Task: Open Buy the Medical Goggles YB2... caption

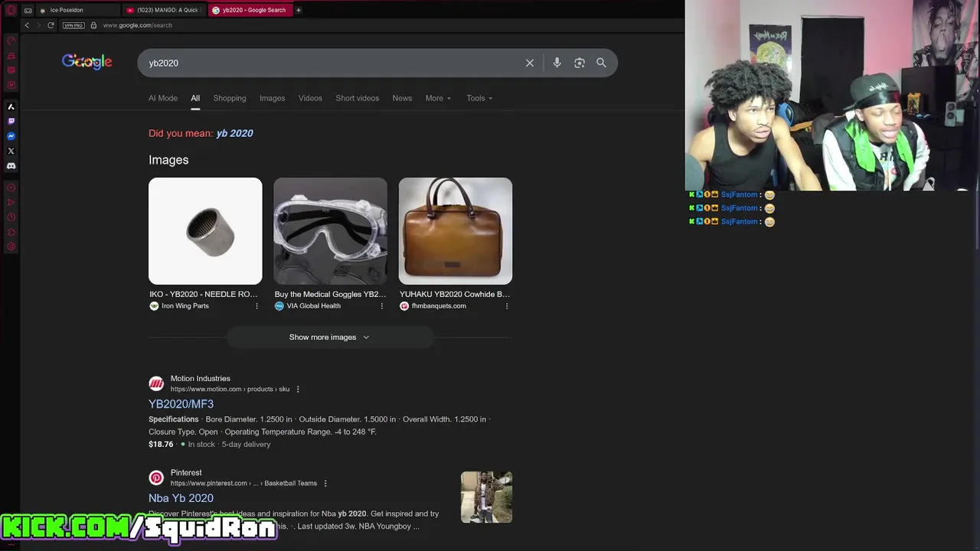Action: tap(330, 294)
